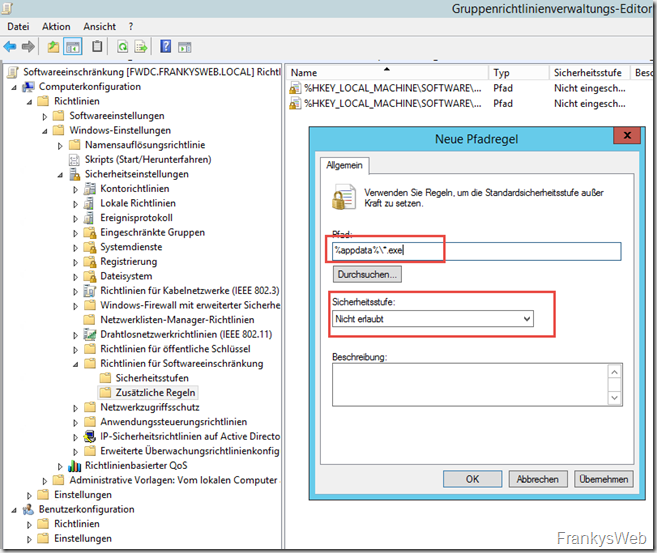Expand the Kontorichtlinien tree node
This screenshot has width=657, height=553.
75,189
